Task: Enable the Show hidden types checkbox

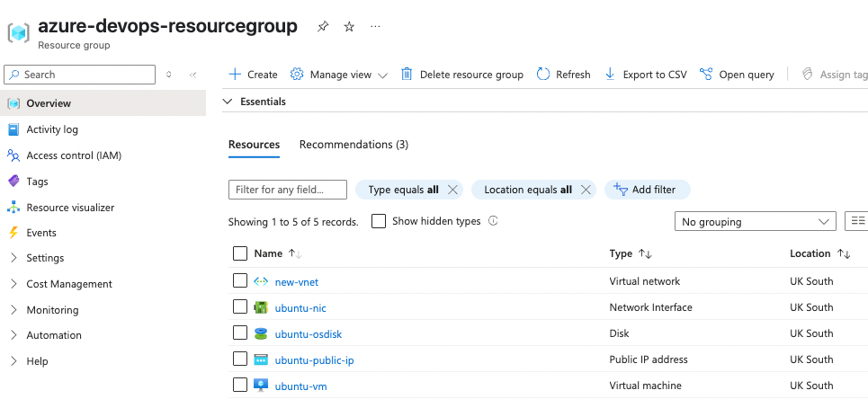Action: coord(379,221)
